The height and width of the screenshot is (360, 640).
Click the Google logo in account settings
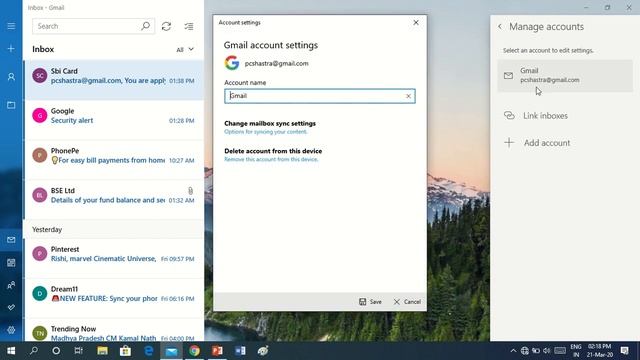click(231, 63)
